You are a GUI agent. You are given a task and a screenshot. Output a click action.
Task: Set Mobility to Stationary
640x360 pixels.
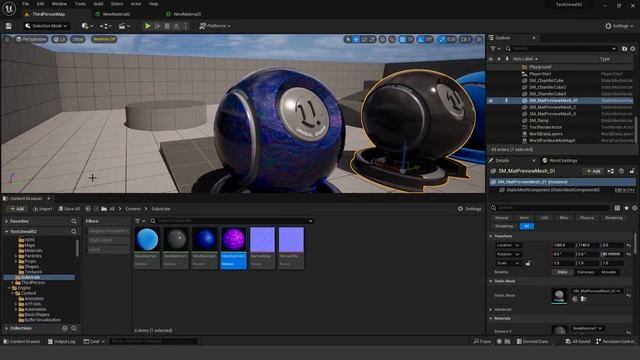tap(586, 272)
